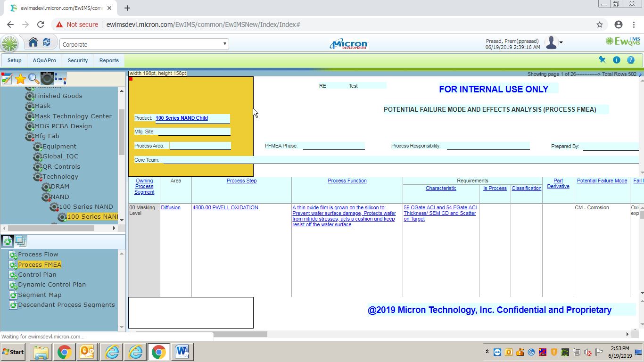The image size is (644, 362).
Task: Click the bottom horizontal scrollbar of report
Action: tap(201, 334)
